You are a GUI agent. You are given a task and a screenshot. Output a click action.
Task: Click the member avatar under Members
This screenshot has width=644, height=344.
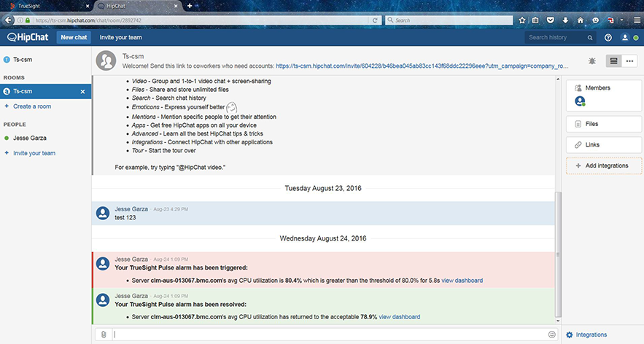point(580,101)
